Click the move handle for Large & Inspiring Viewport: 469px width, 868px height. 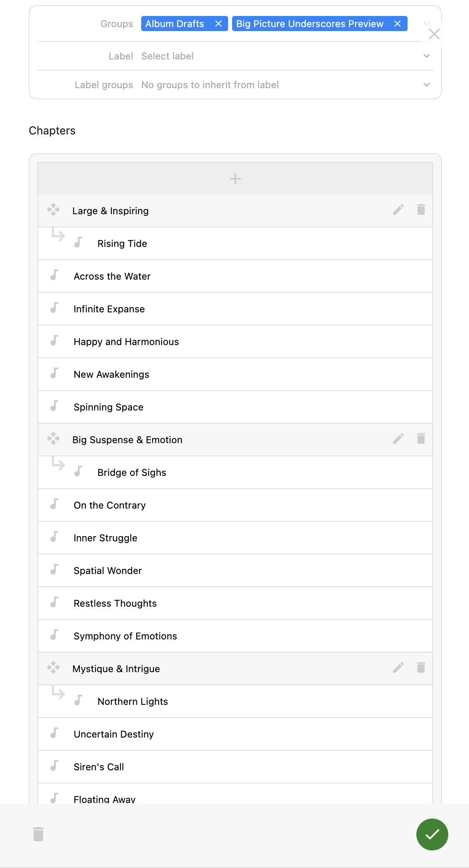[53, 210]
